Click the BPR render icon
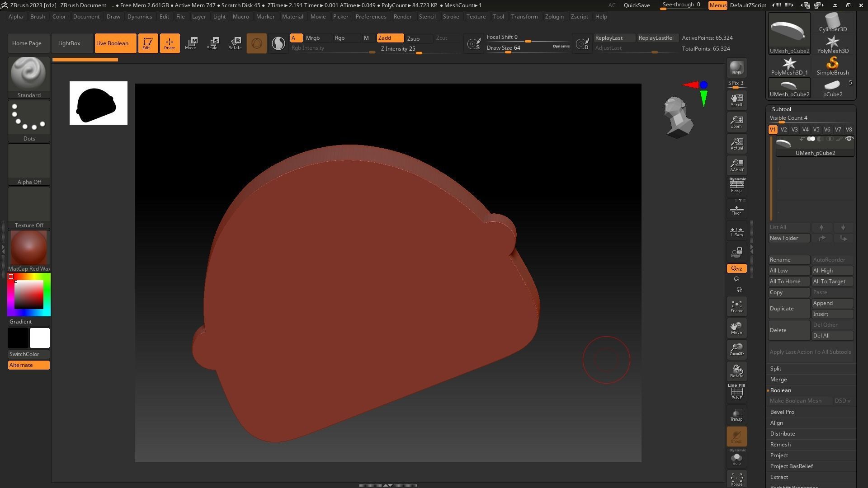This screenshot has height=488, width=868. point(736,68)
